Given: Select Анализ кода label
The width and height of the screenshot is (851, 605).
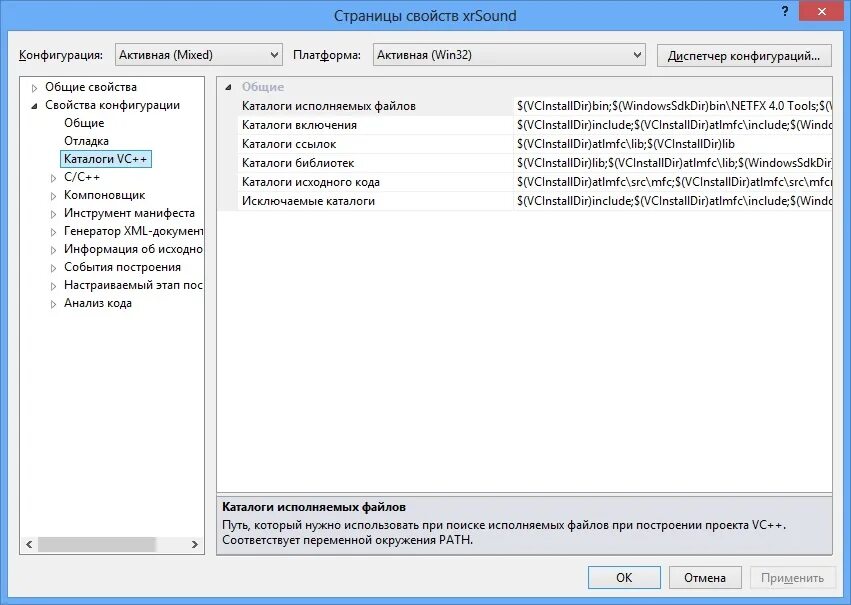Looking at the screenshot, I should [x=98, y=303].
